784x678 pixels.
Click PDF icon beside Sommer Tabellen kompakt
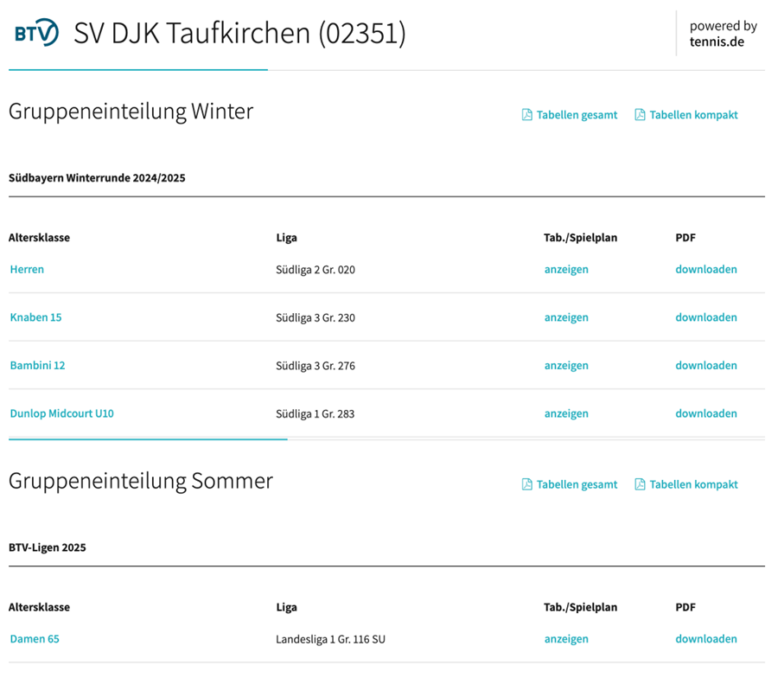pos(640,485)
